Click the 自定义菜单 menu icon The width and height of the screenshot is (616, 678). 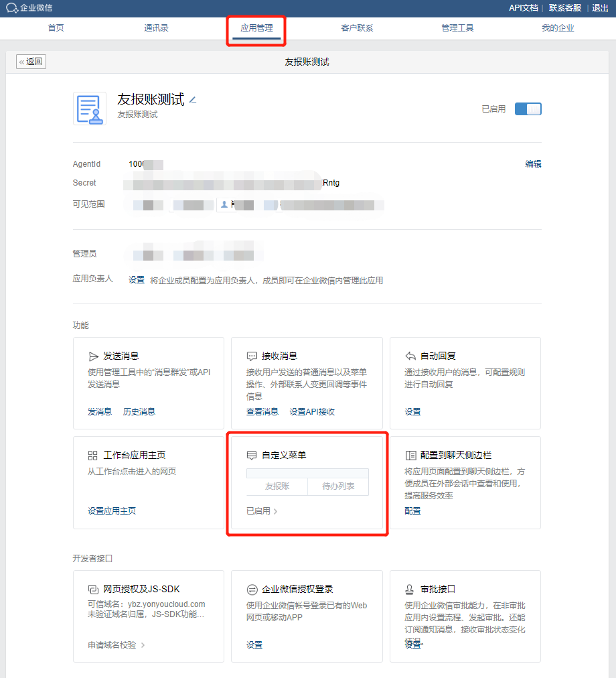(x=252, y=456)
